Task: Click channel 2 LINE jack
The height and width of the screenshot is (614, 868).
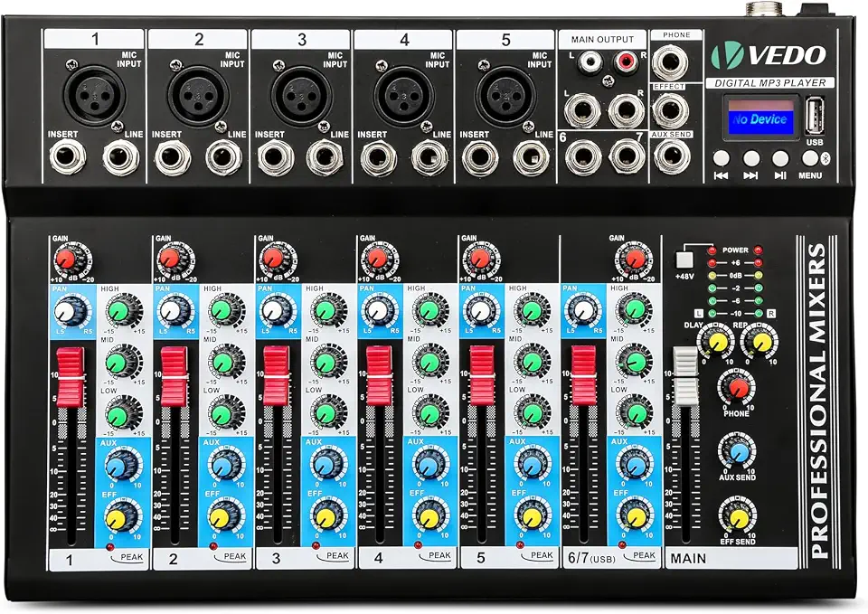Action: (224, 157)
